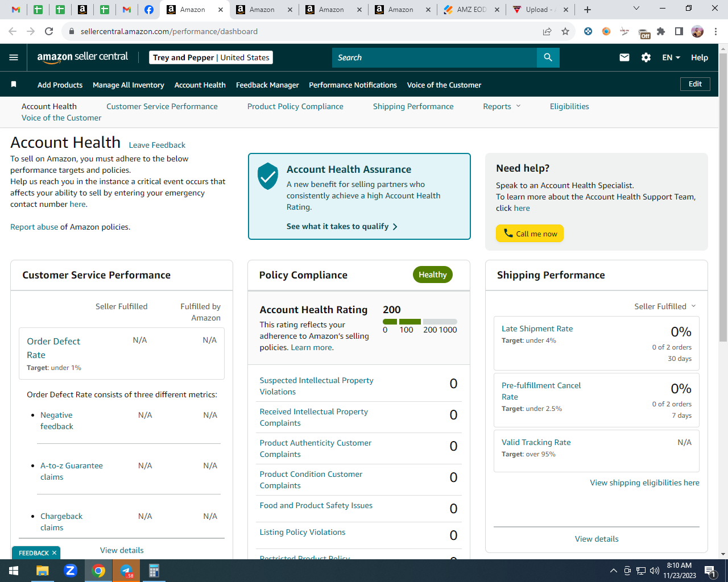
Task: Click the Seller Central search field
Action: 435,57
